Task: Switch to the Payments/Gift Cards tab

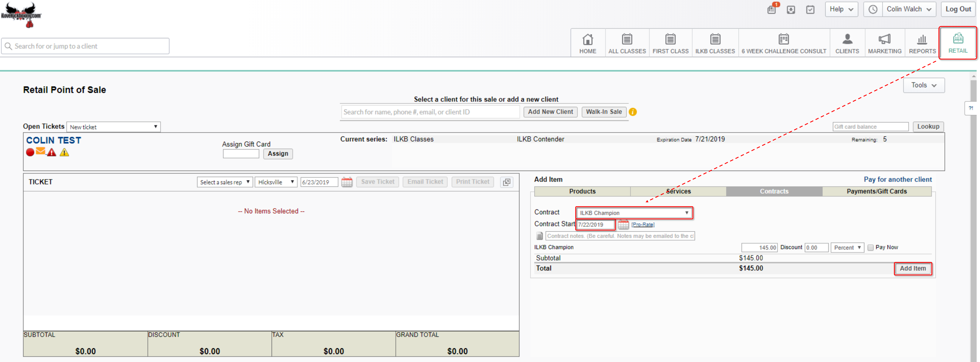Action: point(877,191)
